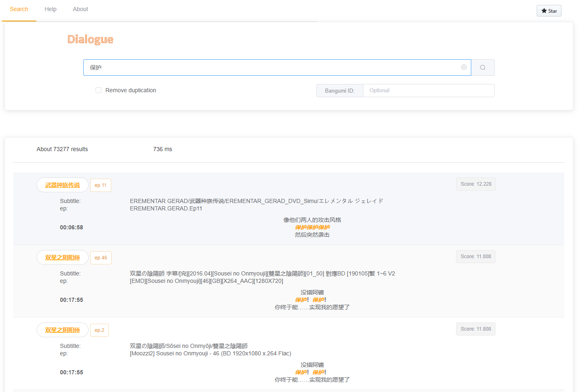Open the 武器种族传说 title link

coord(63,185)
